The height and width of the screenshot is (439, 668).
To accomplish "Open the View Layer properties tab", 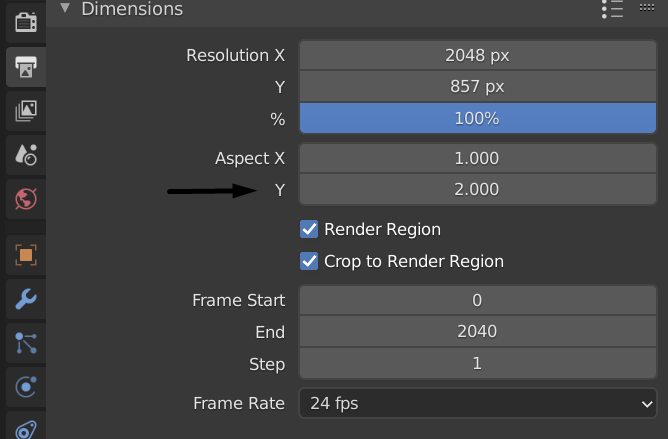I will 26,111.
